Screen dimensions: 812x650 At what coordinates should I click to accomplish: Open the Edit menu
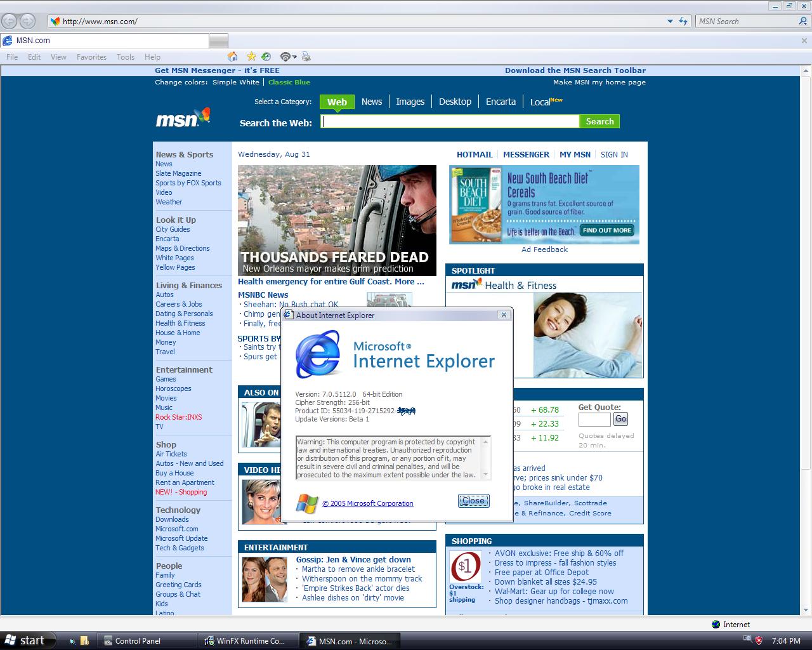click(x=34, y=57)
